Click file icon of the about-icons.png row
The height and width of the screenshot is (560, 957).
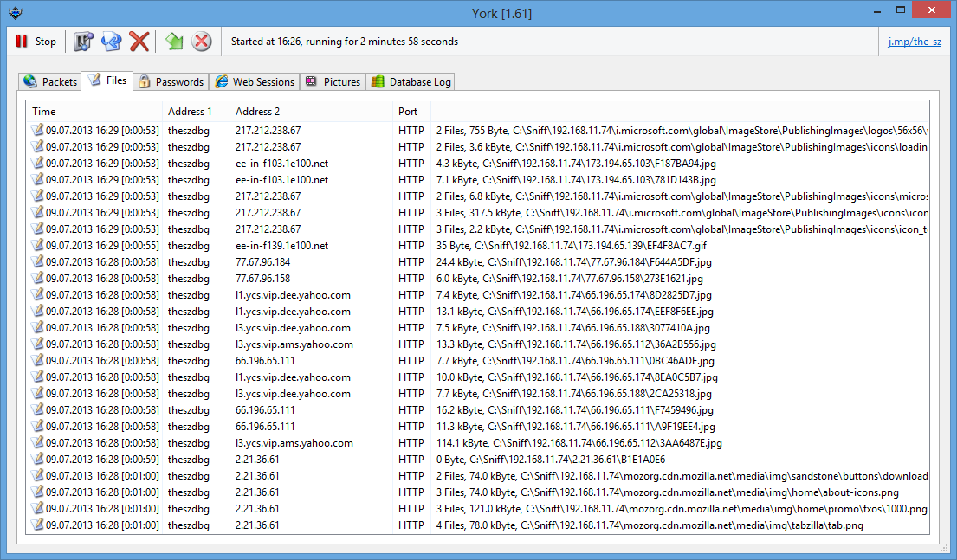click(38, 492)
